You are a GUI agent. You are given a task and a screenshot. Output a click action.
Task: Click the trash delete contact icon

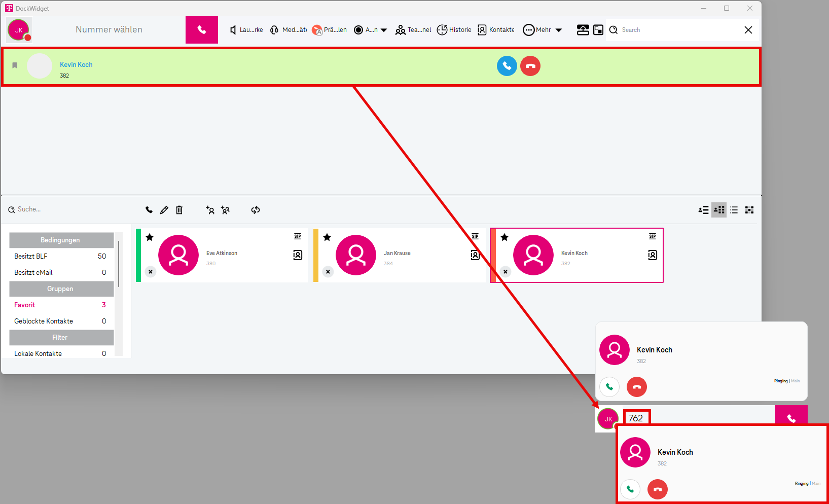pos(179,210)
